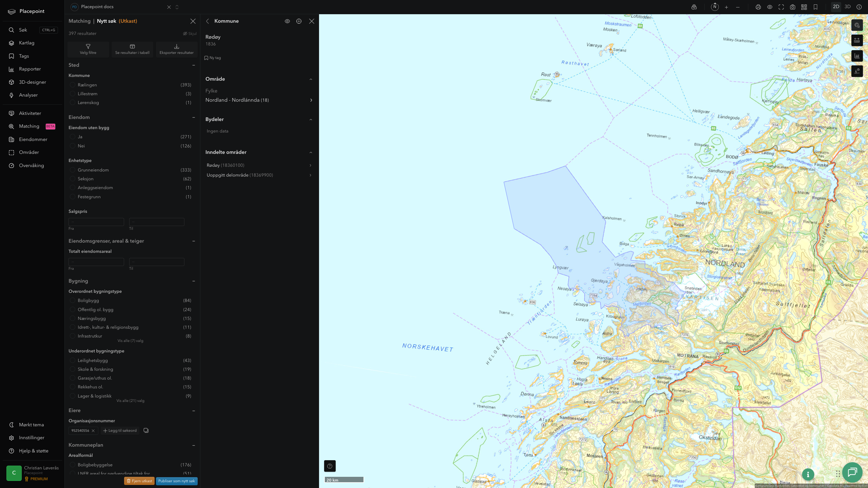
Task: Open the map help question-mark button
Action: 330,466
